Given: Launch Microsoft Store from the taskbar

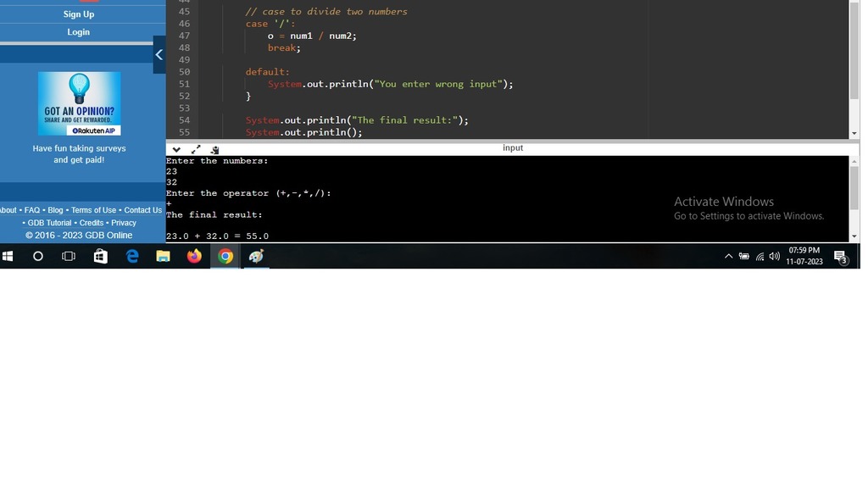Looking at the screenshot, I should click(x=100, y=256).
